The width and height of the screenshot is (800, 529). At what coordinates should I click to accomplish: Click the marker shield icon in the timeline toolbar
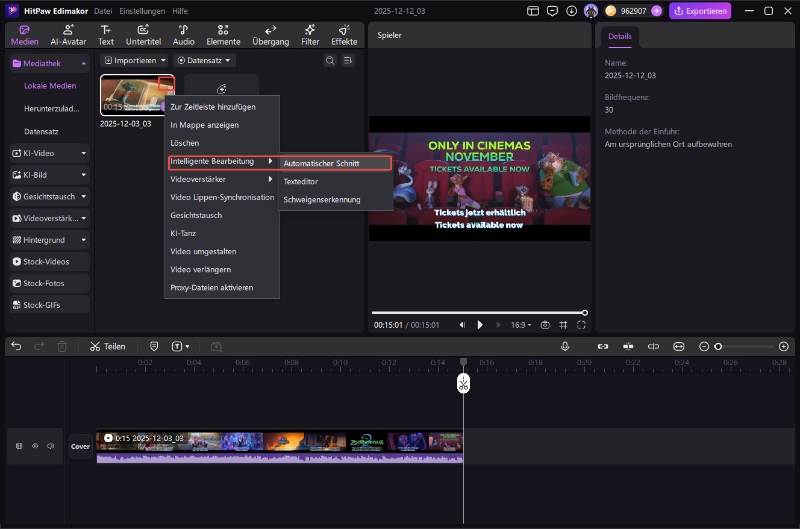pos(154,346)
